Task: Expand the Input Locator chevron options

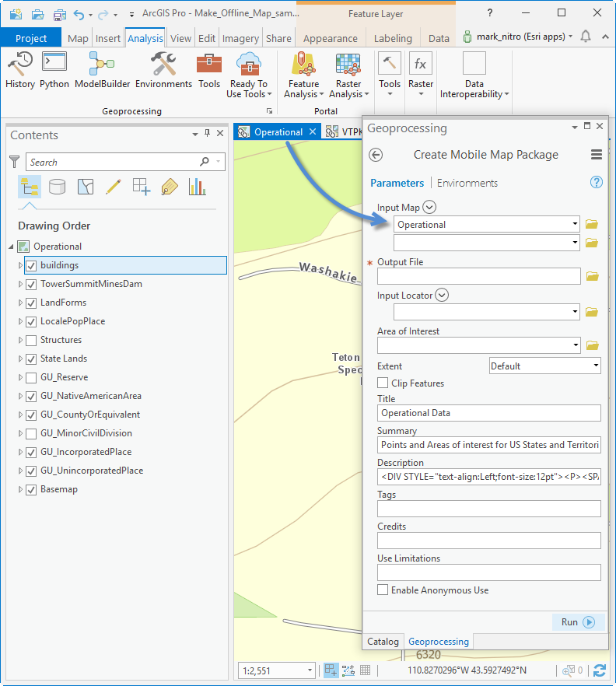Action: coord(442,295)
